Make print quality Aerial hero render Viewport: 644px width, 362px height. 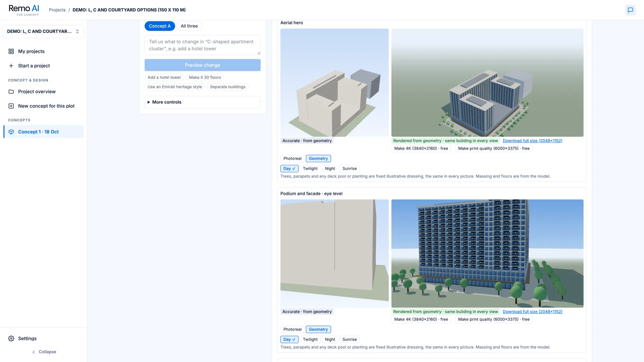click(494, 148)
